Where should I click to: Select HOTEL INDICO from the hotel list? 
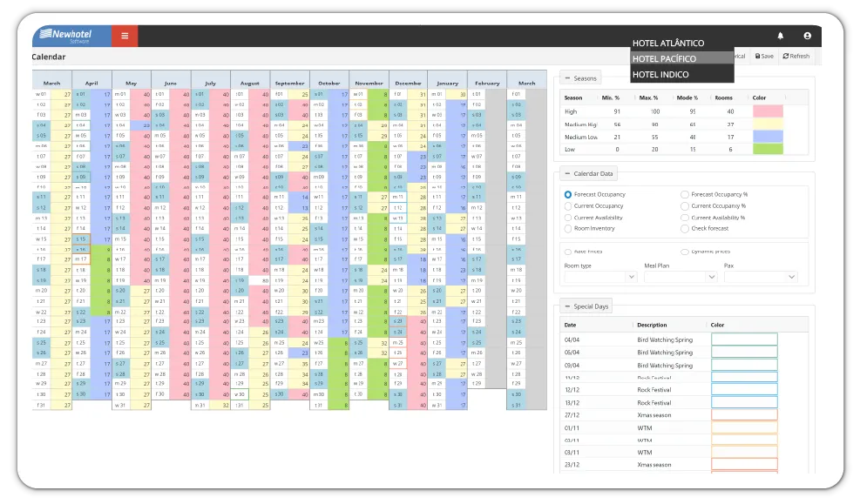click(x=681, y=74)
